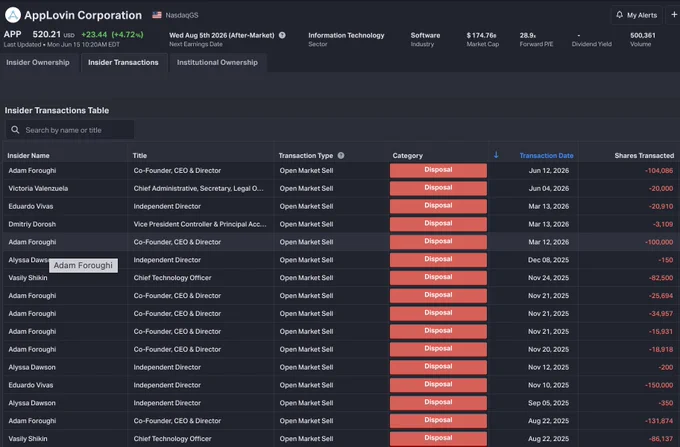The image size is (680, 447).
Task: Switch to Insider Ownership tab
Action: 38,62
